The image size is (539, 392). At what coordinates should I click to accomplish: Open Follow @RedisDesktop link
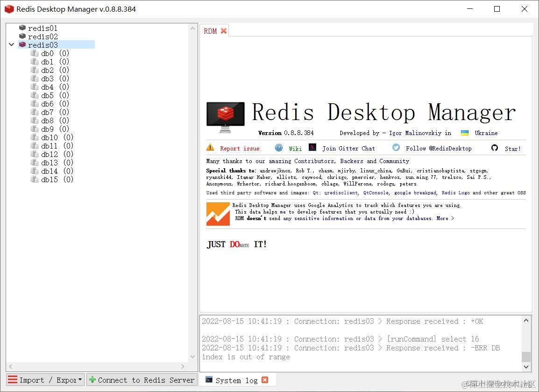(439, 149)
